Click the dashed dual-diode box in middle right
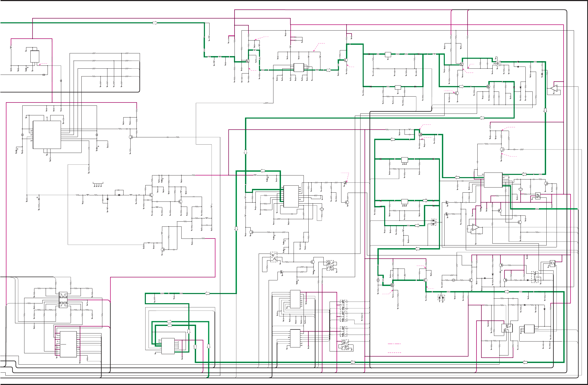The height and width of the screenshot is (385, 588). [434, 222]
